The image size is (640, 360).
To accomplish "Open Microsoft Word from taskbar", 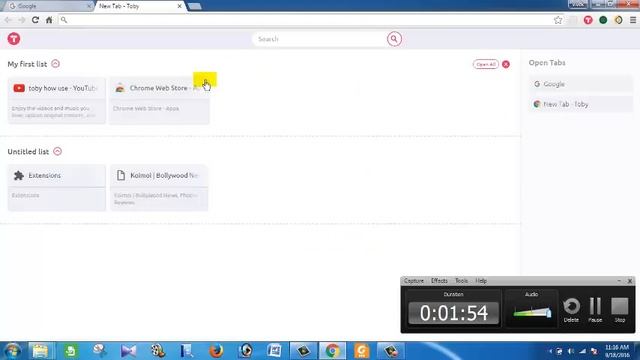I will (275, 351).
